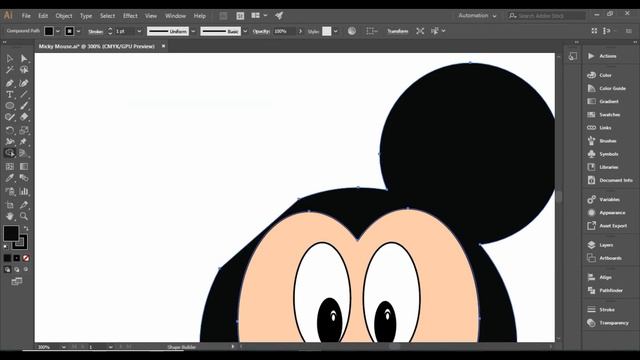The height and width of the screenshot is (360, 640).
Task: Select the Rotate tool
Action: 10,131
